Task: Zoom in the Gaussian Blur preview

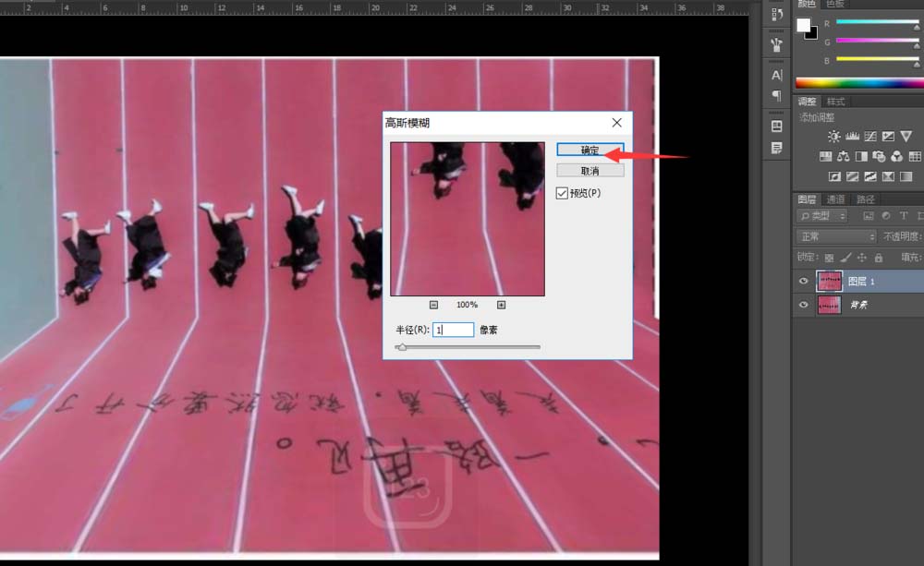Action: [x=501, y=305]
